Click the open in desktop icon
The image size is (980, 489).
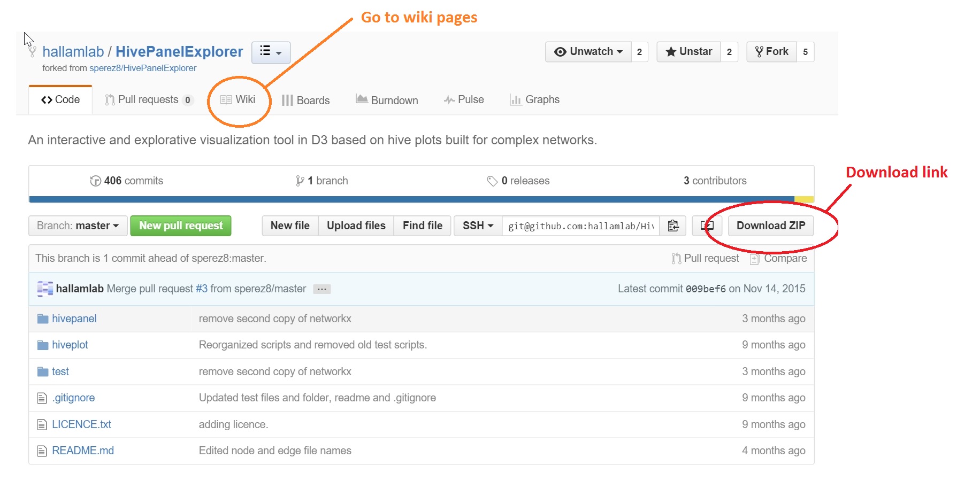(707, 226)
